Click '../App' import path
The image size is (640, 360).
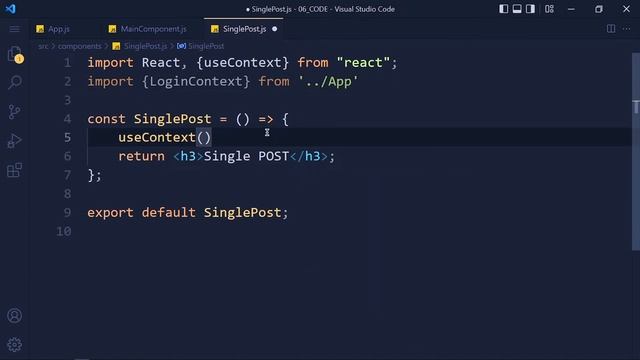tap(328, 82)
